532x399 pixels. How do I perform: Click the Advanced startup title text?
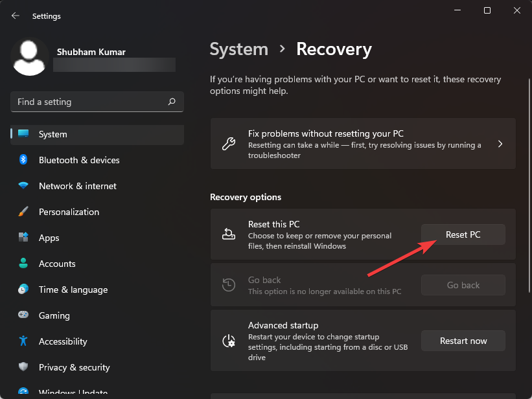[x=283, y=325]
